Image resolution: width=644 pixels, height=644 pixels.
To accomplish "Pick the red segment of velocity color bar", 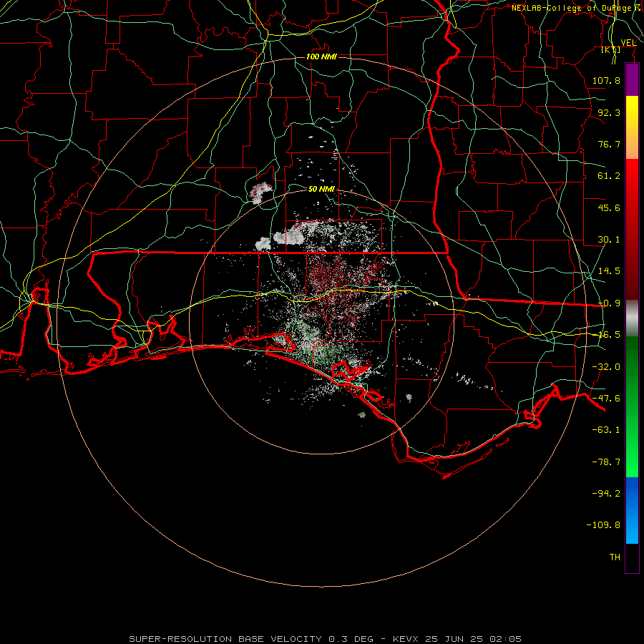I will click(632, 229).
